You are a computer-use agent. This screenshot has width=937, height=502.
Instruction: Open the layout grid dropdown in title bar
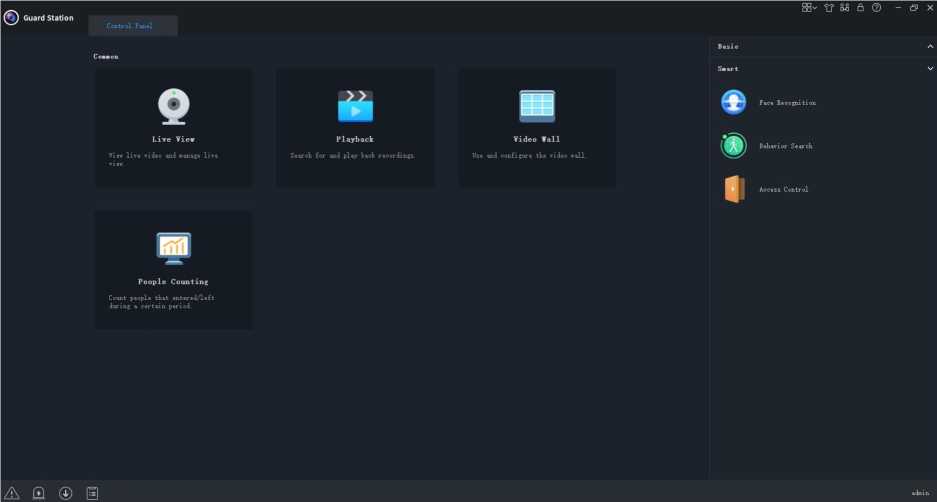coord(809,8)
